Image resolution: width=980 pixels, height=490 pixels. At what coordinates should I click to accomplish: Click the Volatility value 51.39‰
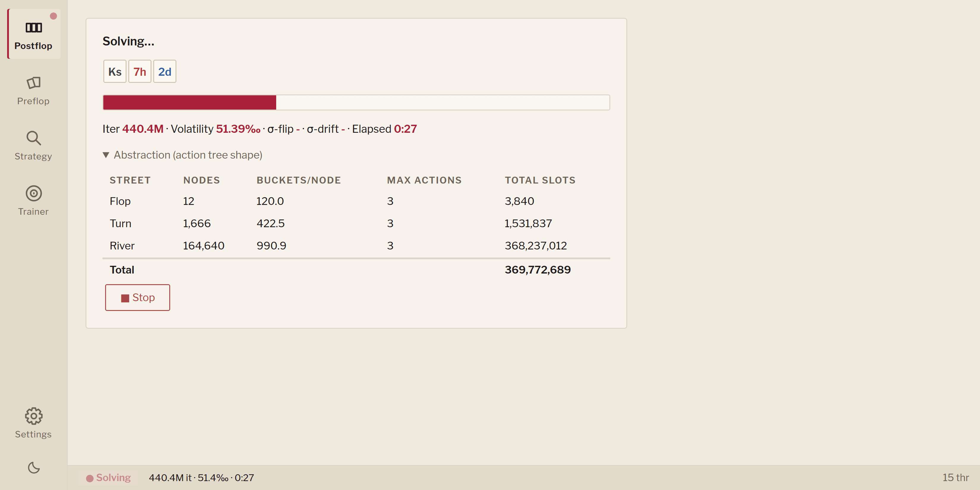coord(238,129)
